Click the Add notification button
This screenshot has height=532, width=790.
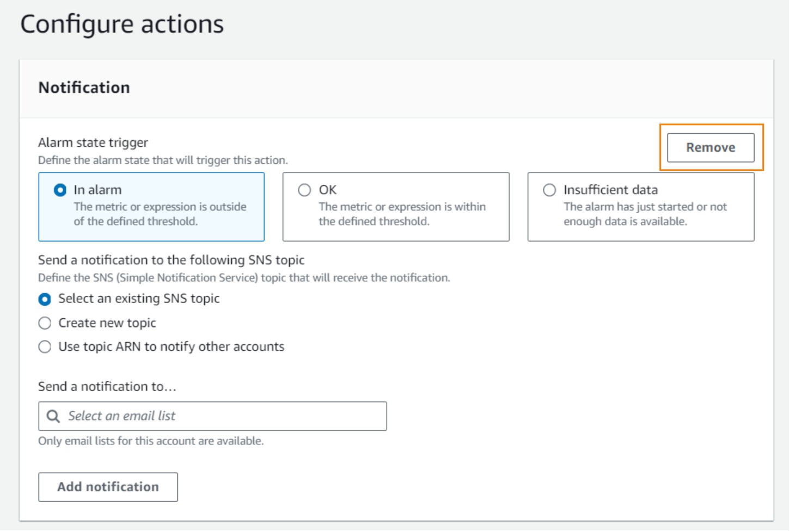tap(108, 487)
